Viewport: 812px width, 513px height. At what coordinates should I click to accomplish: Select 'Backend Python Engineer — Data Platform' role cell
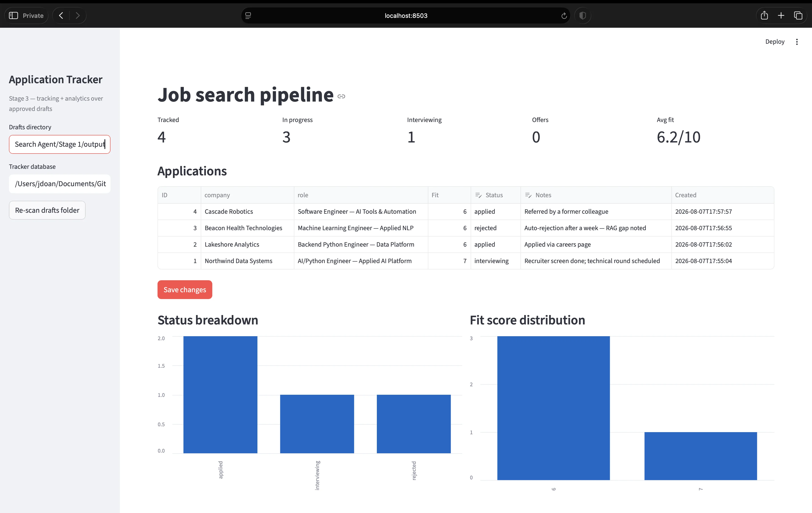point(361,245)
